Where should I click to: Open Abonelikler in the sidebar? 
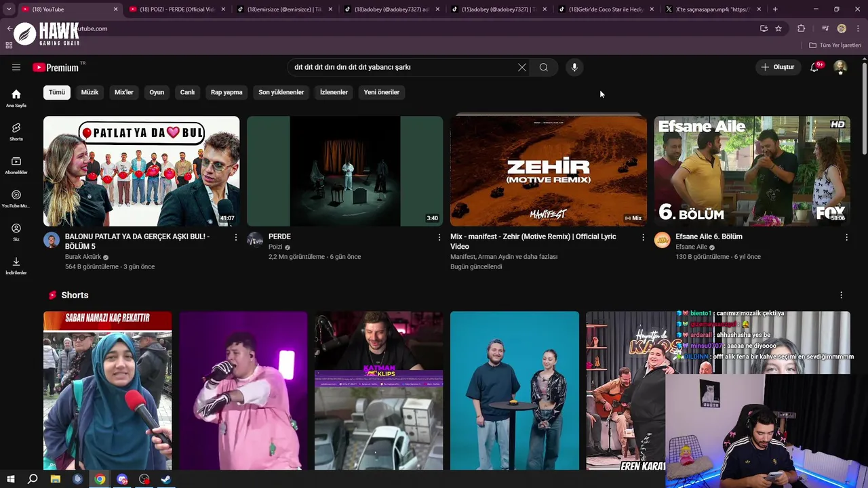coord(16,165)
